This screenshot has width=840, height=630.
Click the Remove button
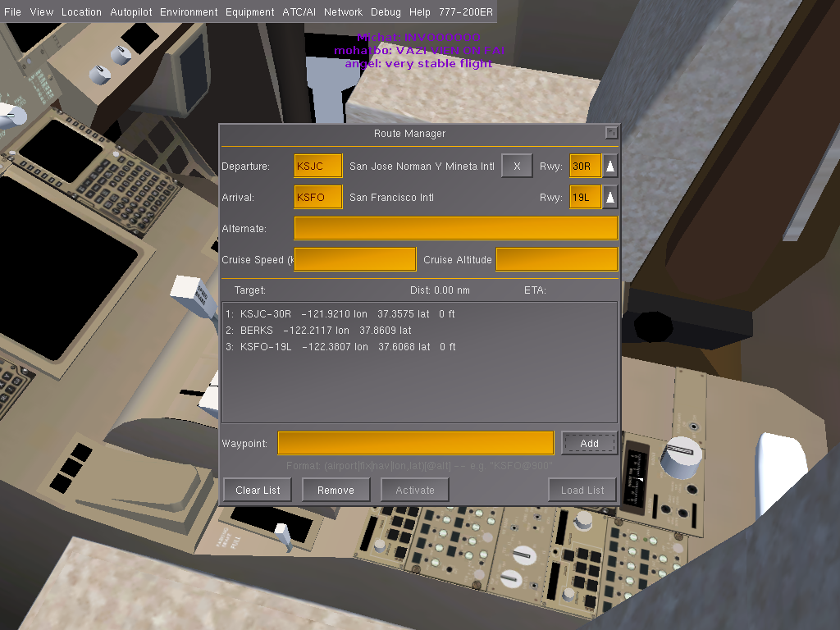(x=336, y=490)
